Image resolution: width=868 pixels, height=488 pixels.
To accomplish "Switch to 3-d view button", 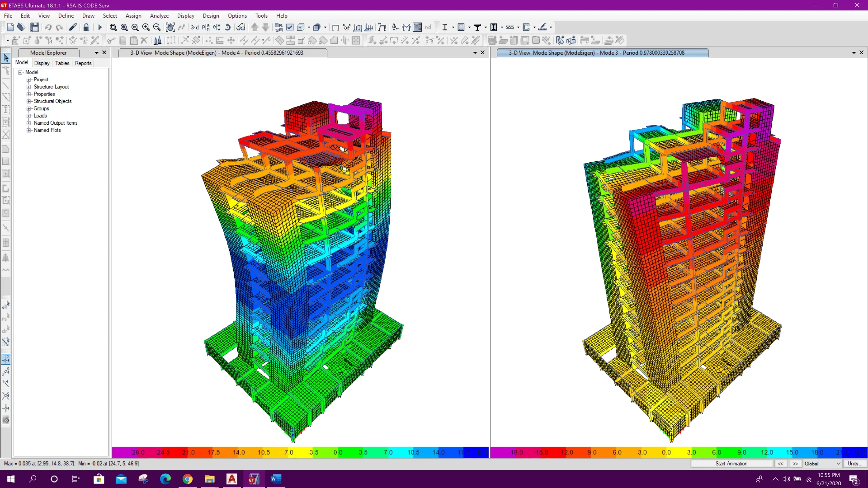I will click(195, 27).
